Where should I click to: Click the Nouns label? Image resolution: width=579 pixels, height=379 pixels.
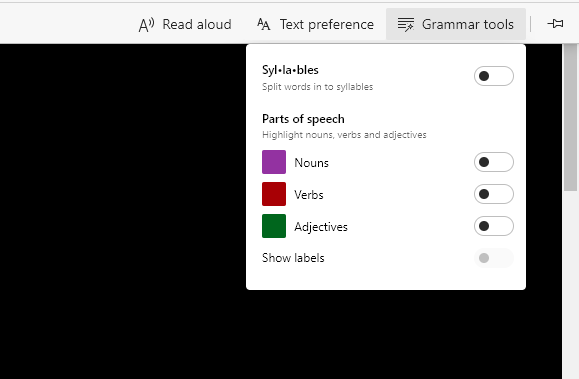click(x=311, y=163)
